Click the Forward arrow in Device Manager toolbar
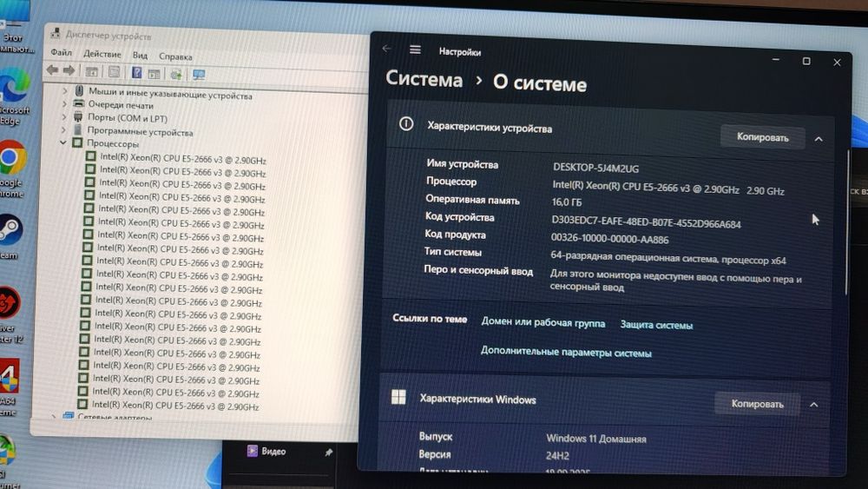This screenshot has width=868, height=489. (x=69, y=70)
